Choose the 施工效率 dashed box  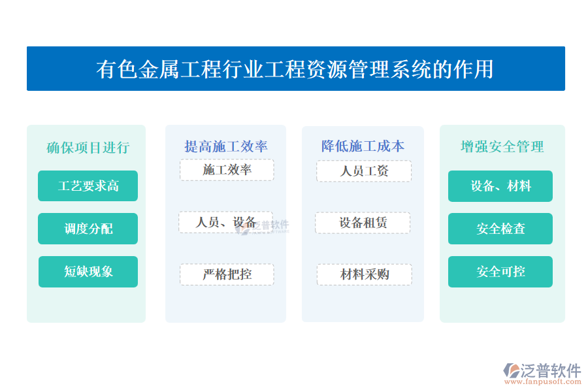click(x=227, y=171)
